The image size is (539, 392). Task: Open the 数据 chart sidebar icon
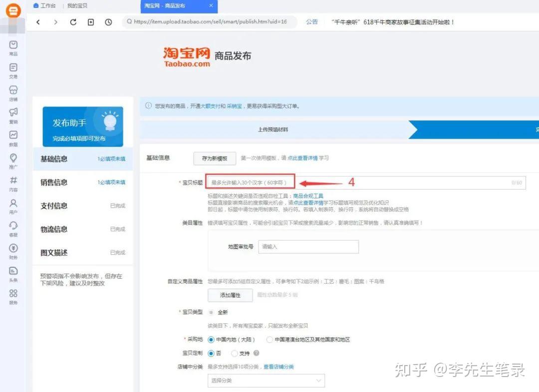pos(13,139)
